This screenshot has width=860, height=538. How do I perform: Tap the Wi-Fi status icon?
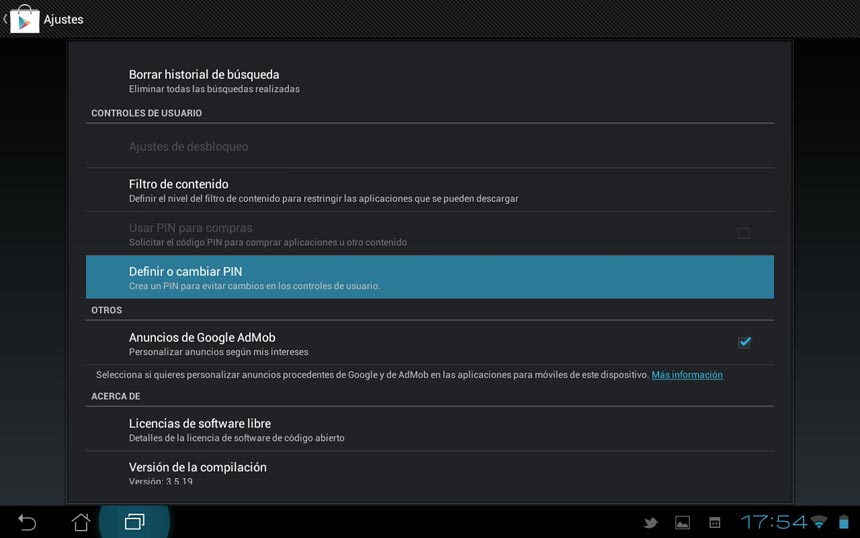click(x=819, y=522)
